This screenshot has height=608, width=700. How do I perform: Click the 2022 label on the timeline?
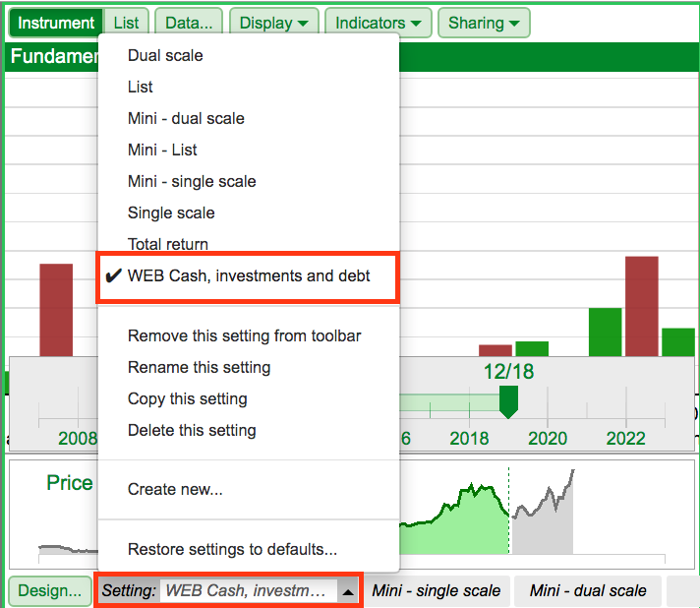625,438
